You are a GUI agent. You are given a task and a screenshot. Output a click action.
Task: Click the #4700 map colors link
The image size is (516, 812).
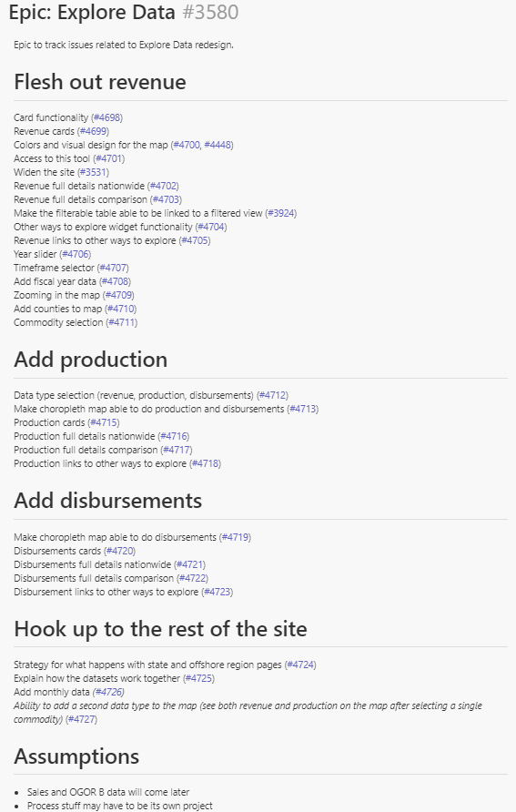pos(187,145)
